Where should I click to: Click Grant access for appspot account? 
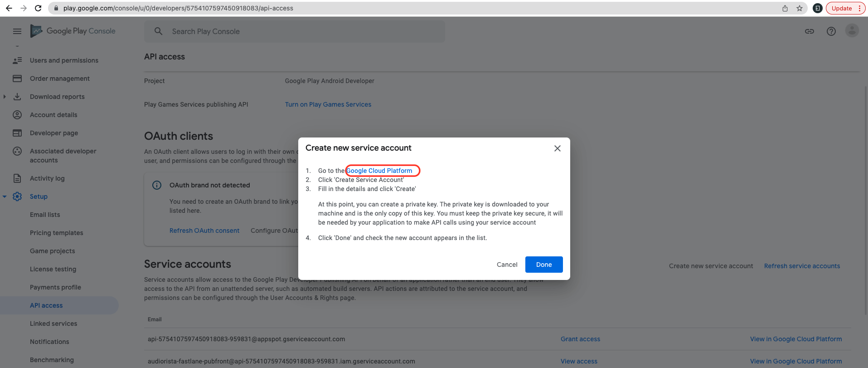tap(580, 339)
